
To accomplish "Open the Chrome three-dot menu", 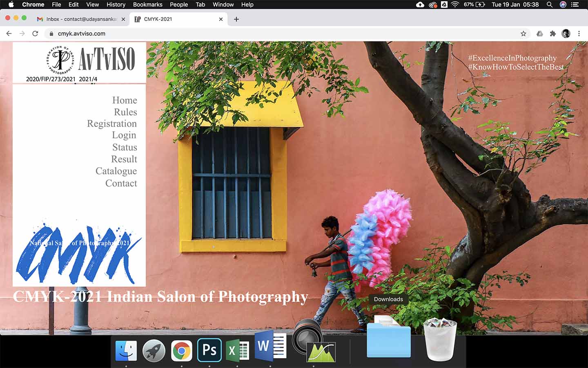I will pyautogui.click(x=579, y=34).
